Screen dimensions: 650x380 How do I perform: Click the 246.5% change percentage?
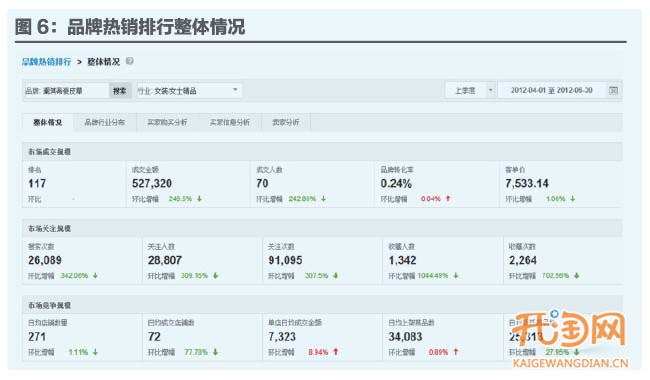tap(180, 199)
